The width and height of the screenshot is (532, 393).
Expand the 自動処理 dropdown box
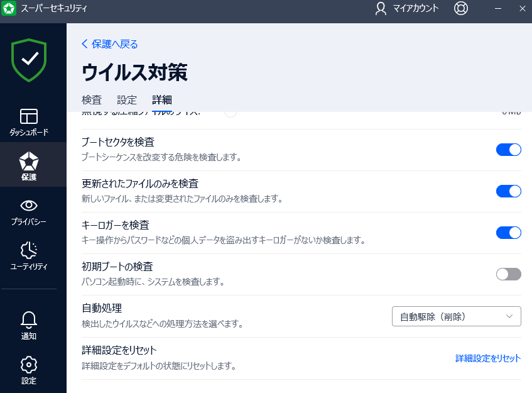[x=456, y=316]
